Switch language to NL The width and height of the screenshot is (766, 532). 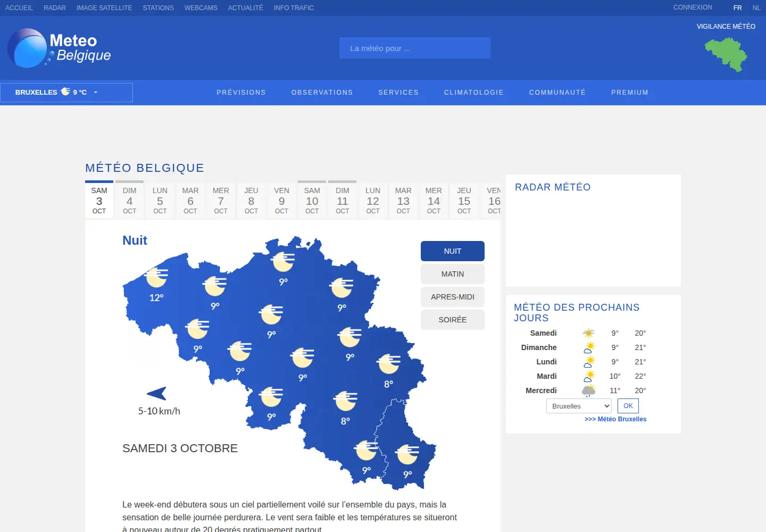pyautogui.click(x=756, y=8)
